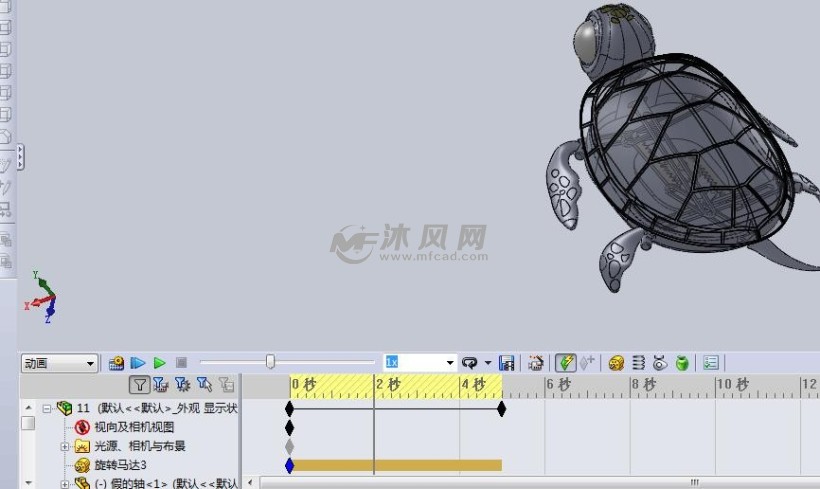
Task: Click the turtle model in the viewport
Action: 684,152
